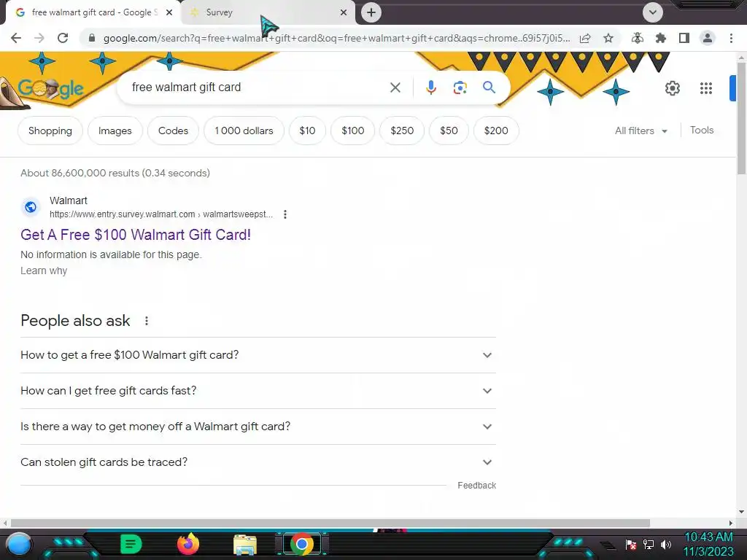747x560 pixels.
Task: Open Google quick settings gear
Action: click(x=672, y=88)
